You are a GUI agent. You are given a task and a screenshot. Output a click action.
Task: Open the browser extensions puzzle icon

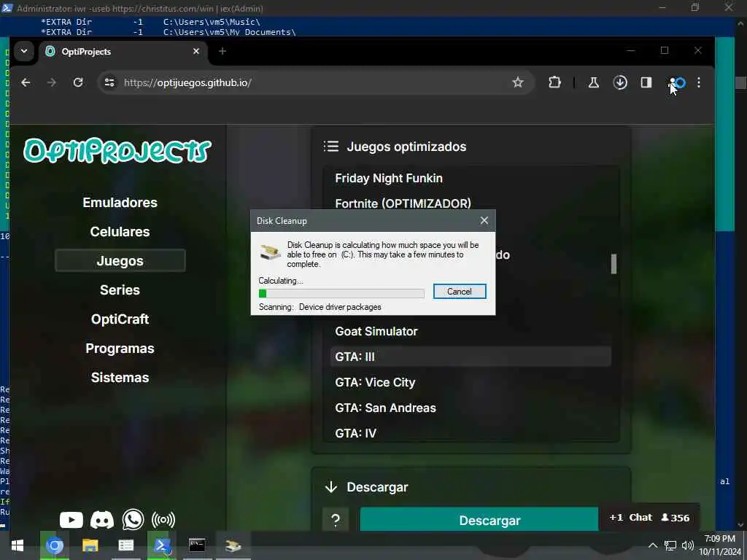[554, 82]
